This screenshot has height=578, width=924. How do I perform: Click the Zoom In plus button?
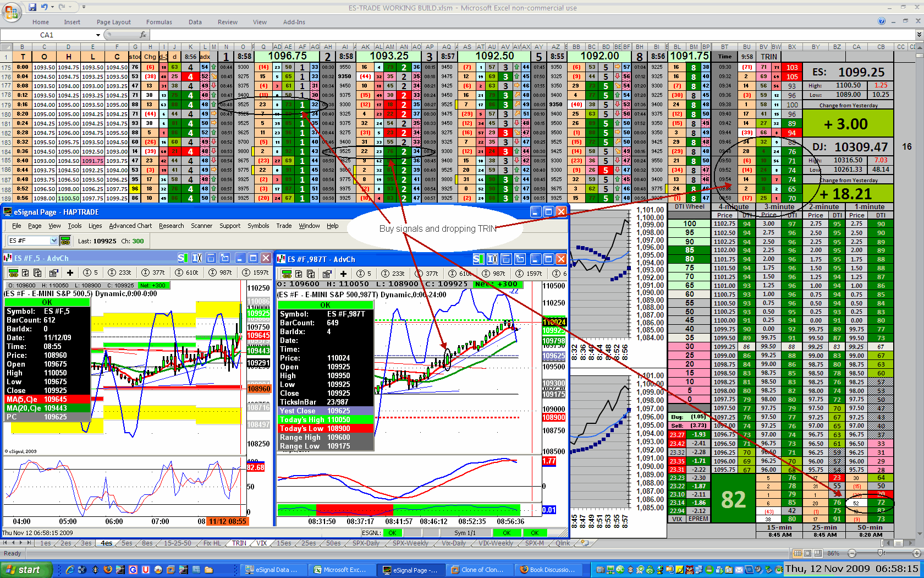click(917, 553)
